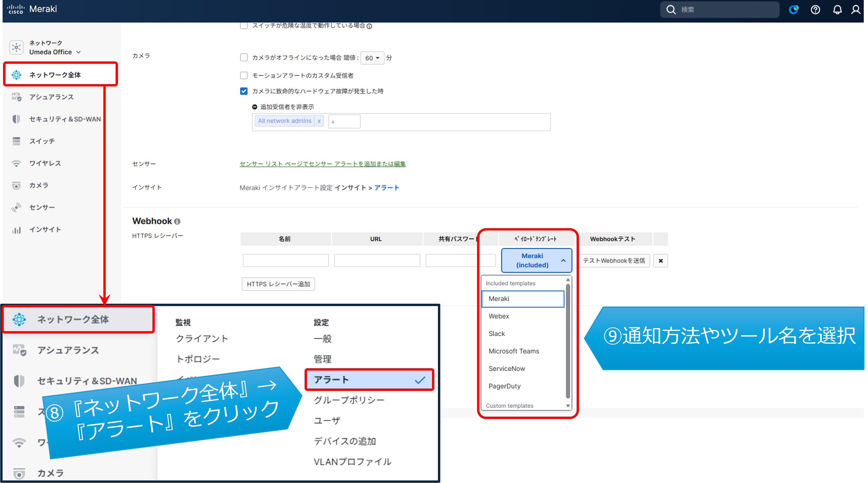Choose Microsoft Teams payload template
Image resolution: width=868 pixels, height=483 pixels.
514,351
